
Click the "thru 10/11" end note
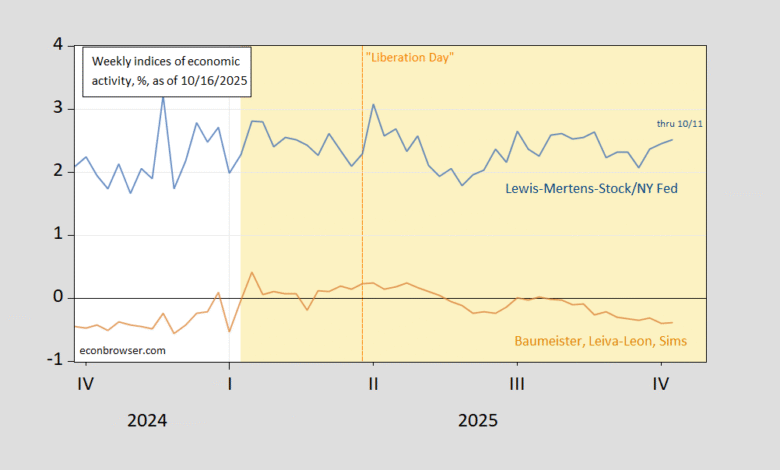pyautogui.click(x=680, y=123)
